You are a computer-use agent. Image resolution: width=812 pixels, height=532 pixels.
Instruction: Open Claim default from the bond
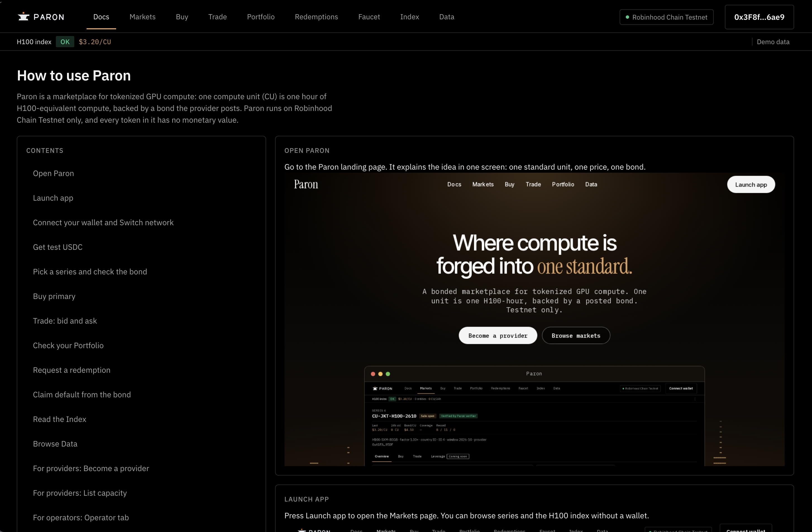click(x=82, y=395)
